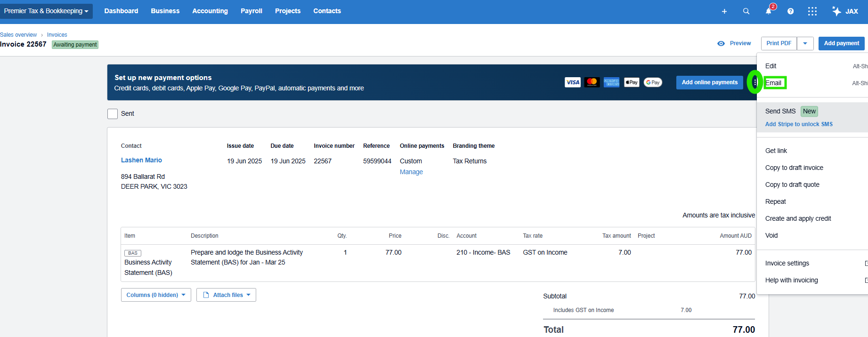This screenshot has width=868, height=337.
Task: Select Email from the options menu
Action: click(x=773, y=83)
